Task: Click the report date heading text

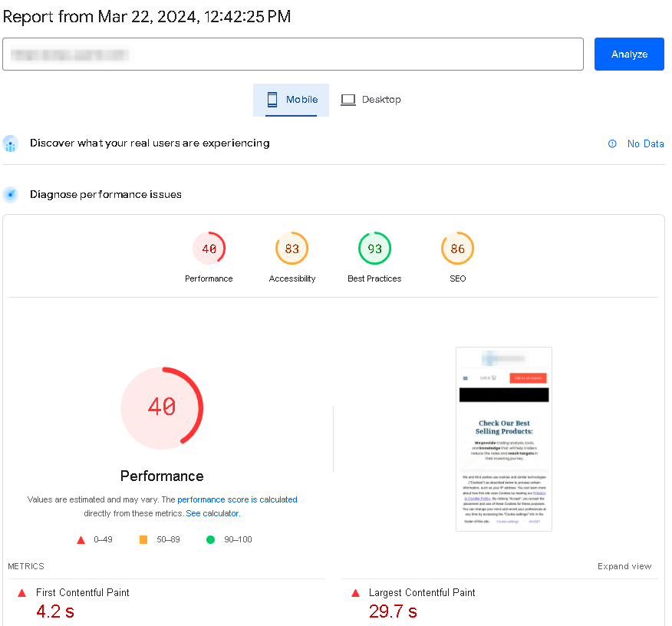Action: pyautogui.click(x=147, y=17)
